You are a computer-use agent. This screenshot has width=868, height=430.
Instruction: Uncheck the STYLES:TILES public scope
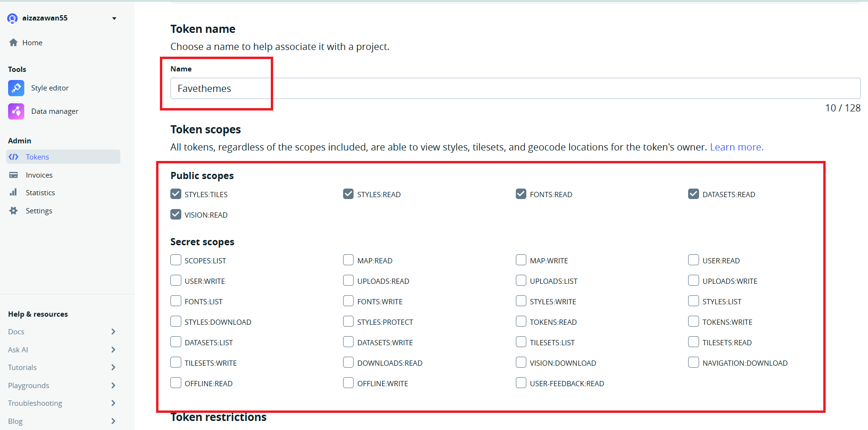pos(176,194)
